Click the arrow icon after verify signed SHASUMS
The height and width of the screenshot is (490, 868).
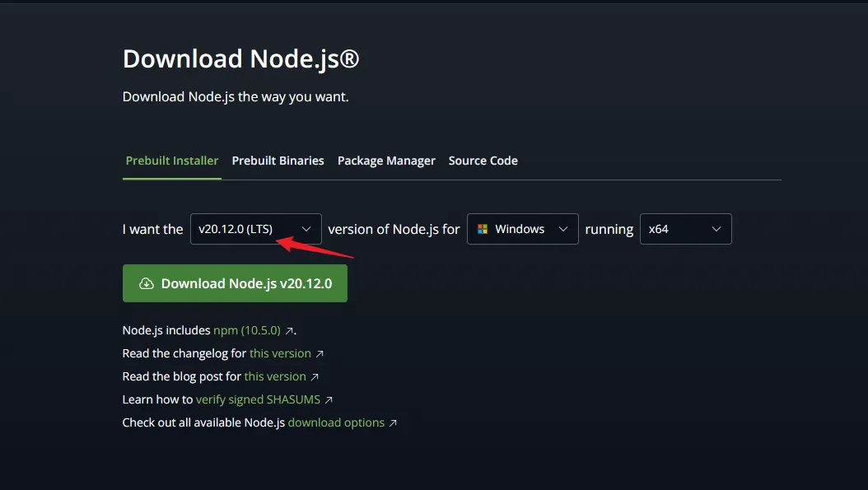coord(329,399)
